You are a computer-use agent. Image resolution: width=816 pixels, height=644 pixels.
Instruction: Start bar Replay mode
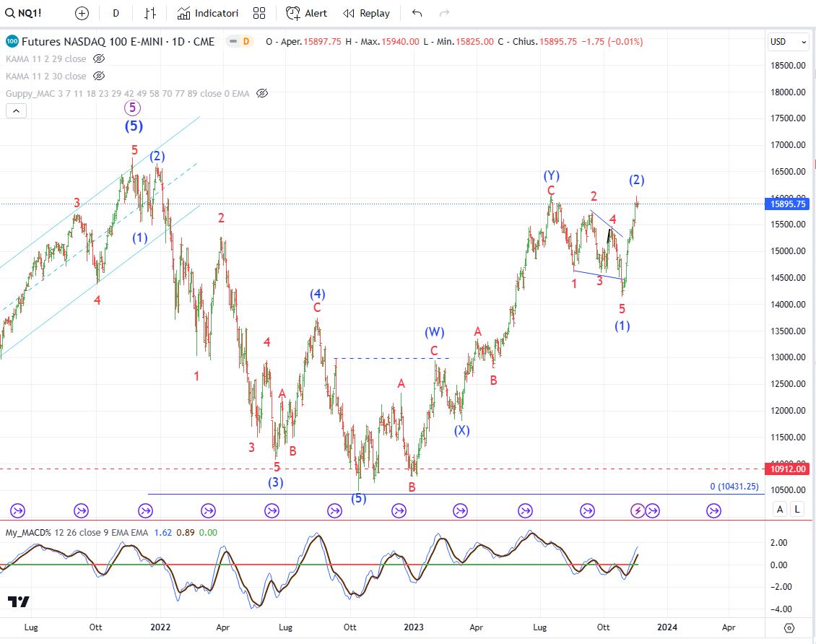tap(366, 14)
